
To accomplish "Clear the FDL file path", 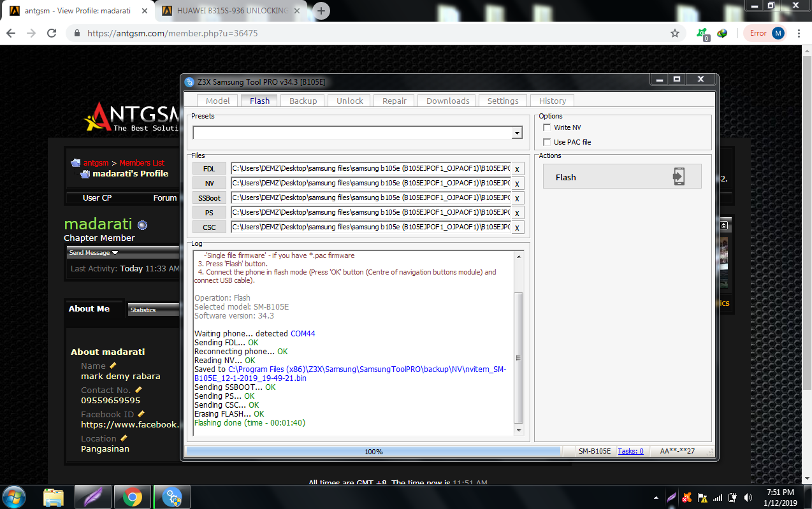I will pos(517,169).
